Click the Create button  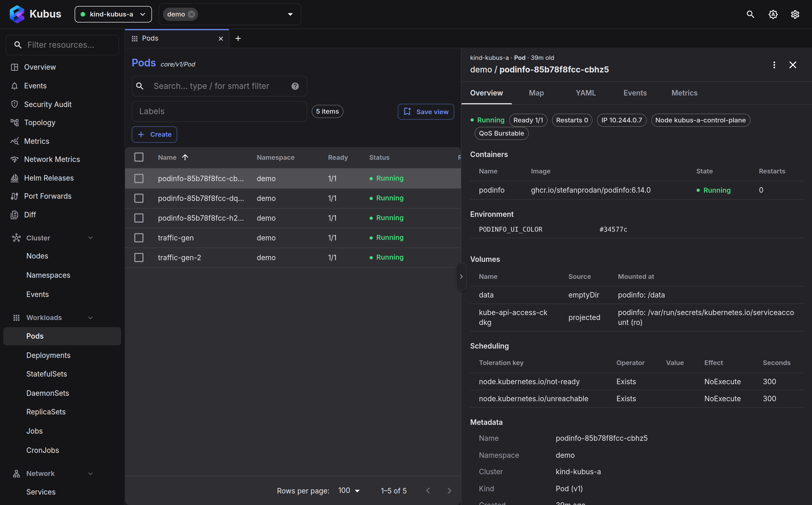click(x=154, y=134)
